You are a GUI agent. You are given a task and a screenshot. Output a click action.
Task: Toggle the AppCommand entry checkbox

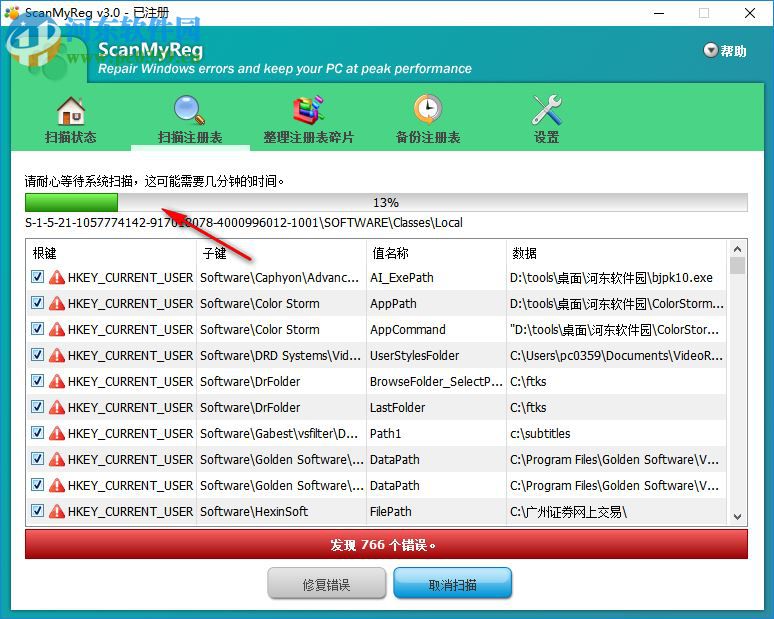[x=38, y=329]
